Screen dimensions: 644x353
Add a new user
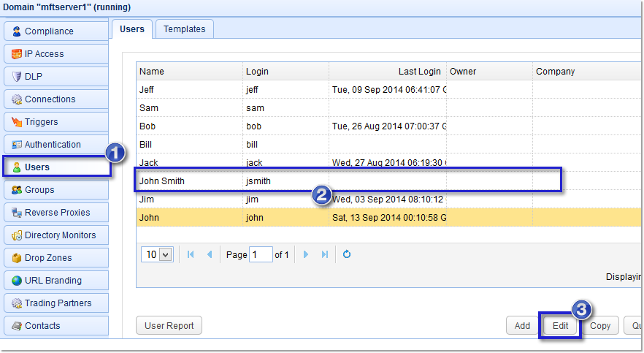[x=522, y=326]
